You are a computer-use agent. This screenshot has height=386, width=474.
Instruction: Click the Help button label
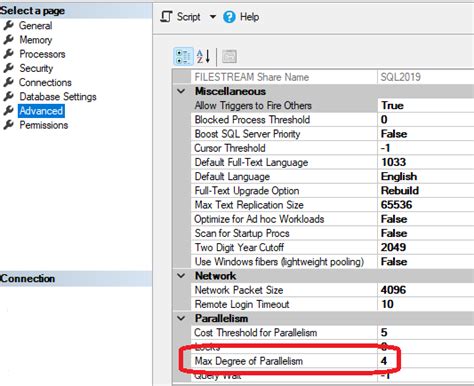(x=249, y=17)
